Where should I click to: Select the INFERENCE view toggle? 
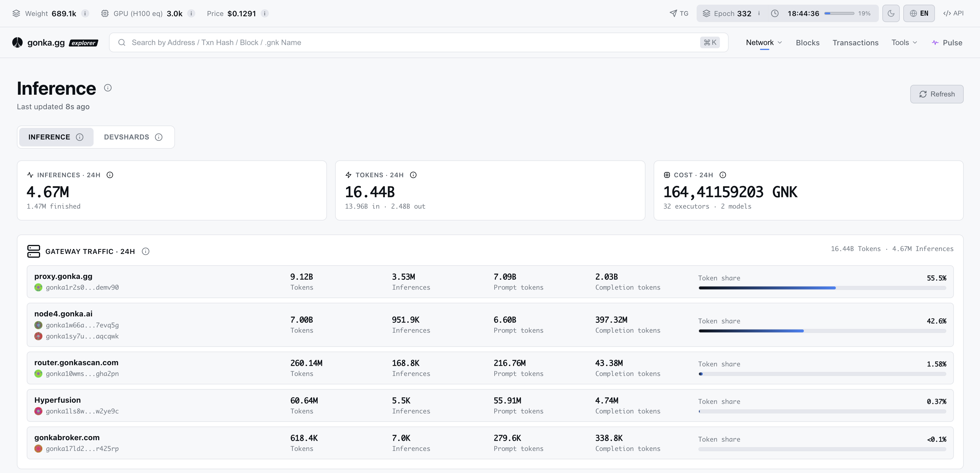click(x=56, y=137)
